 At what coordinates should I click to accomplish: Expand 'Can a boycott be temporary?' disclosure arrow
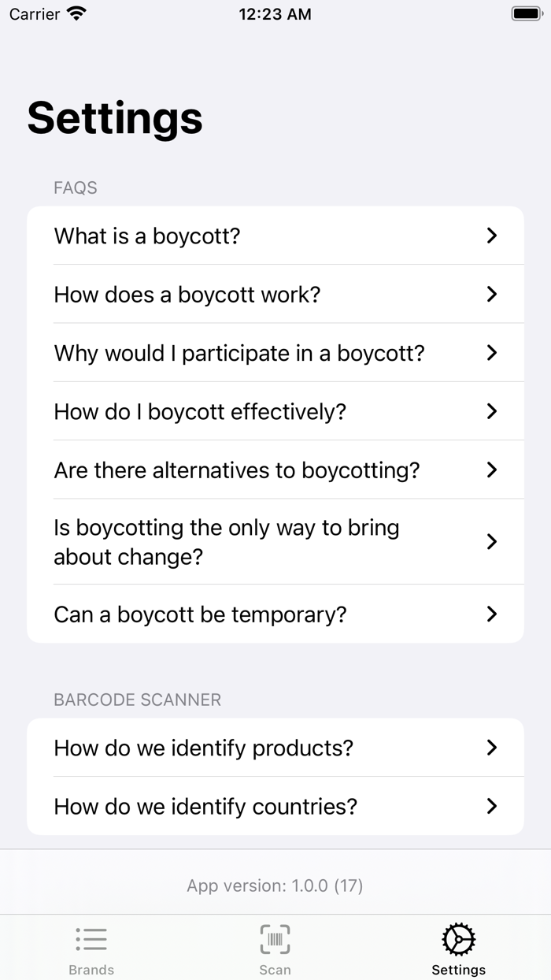click(492, 614)
